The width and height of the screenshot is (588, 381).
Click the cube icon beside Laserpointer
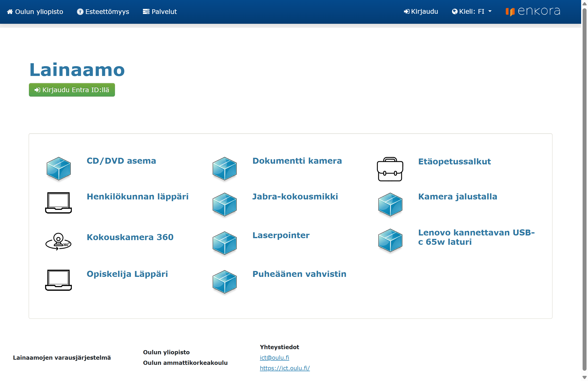coord(224,243)
